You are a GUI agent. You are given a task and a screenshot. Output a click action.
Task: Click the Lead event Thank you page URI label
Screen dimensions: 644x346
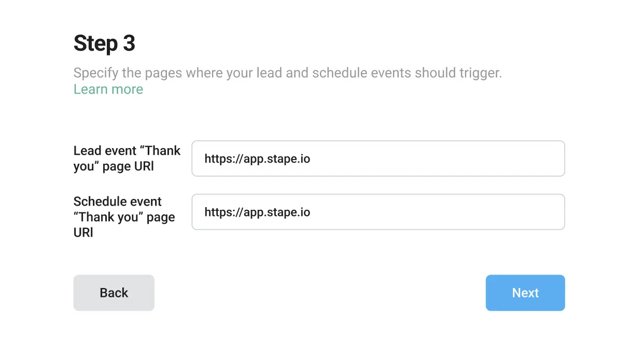127,158
